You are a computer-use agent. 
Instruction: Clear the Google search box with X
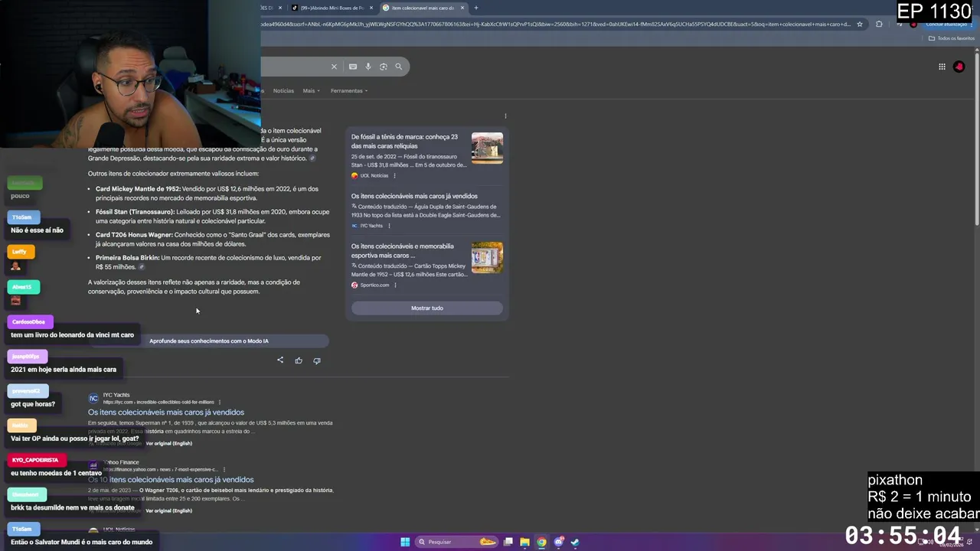coord(334,67)
